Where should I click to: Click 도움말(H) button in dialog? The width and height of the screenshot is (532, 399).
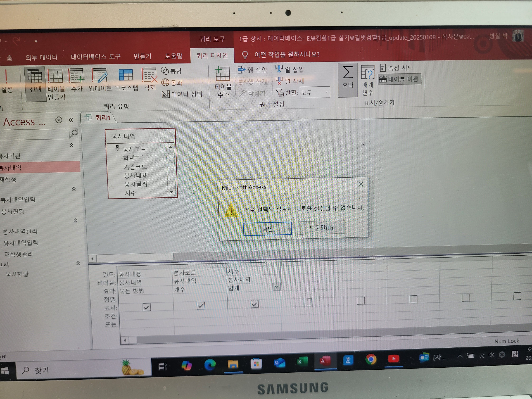tap(321, 227)
